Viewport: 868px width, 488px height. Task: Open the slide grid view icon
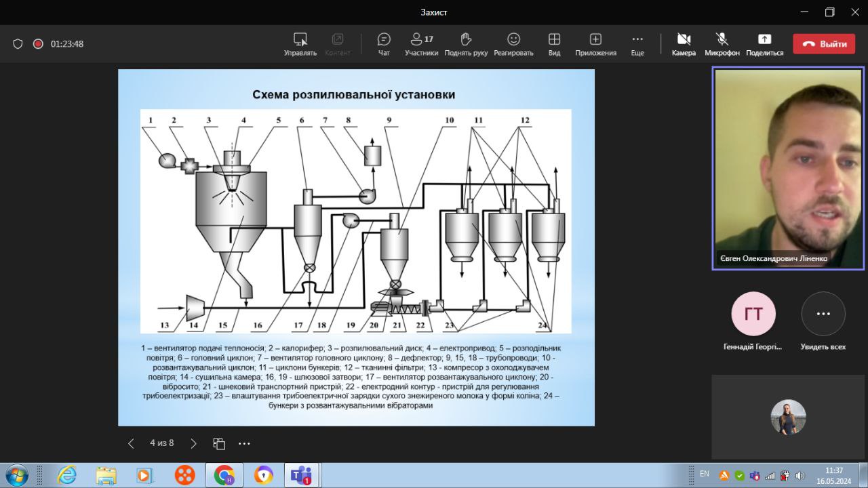tap(219, 443)
